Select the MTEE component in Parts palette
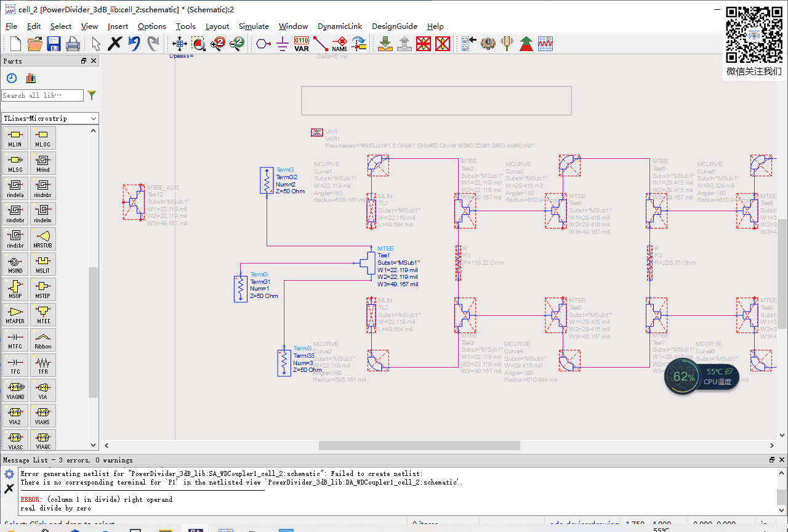788x532 pixels. [x=42, y=315]
